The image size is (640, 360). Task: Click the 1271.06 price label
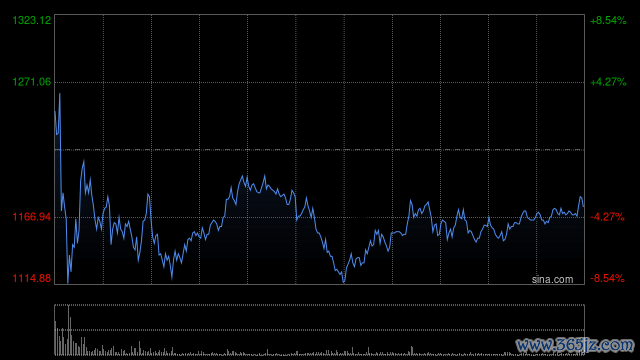32,82
